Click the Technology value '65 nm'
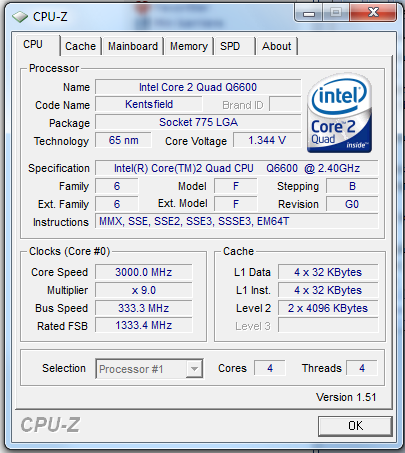 tap(123, 140)
